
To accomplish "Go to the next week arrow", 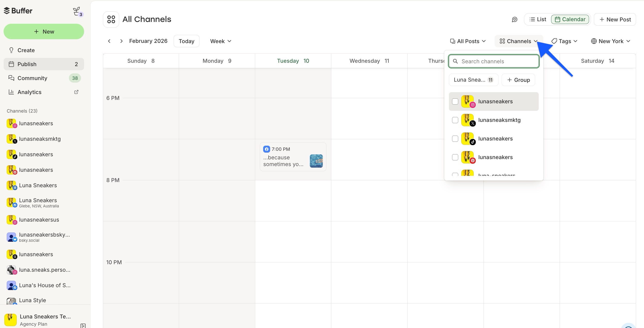I will coord(121,41).
